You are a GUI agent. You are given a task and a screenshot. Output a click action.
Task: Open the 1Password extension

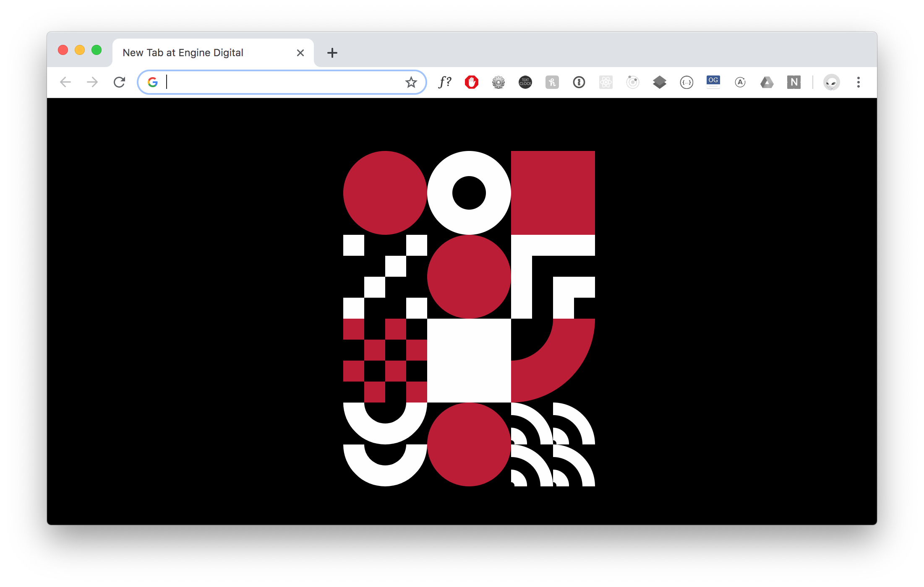(x=579, y=82)
